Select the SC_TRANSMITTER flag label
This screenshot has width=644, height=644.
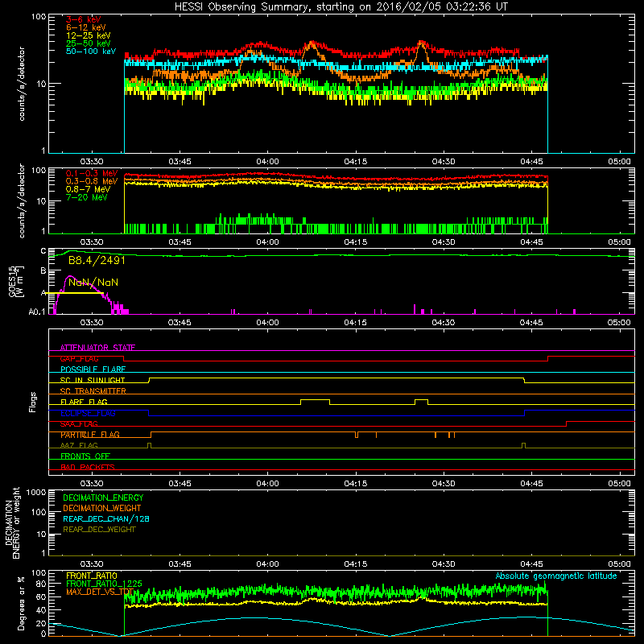(93, 391)
